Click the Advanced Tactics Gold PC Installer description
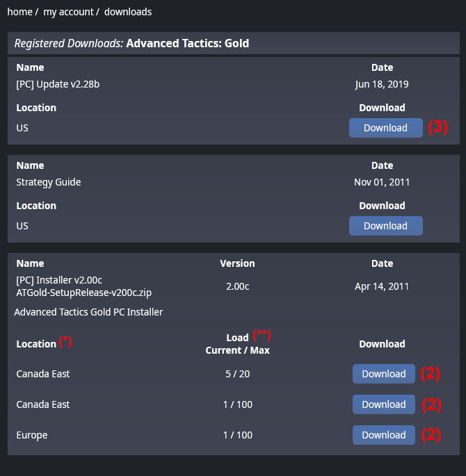The height and width of the screenshot is (476, 466). point(88,312)
